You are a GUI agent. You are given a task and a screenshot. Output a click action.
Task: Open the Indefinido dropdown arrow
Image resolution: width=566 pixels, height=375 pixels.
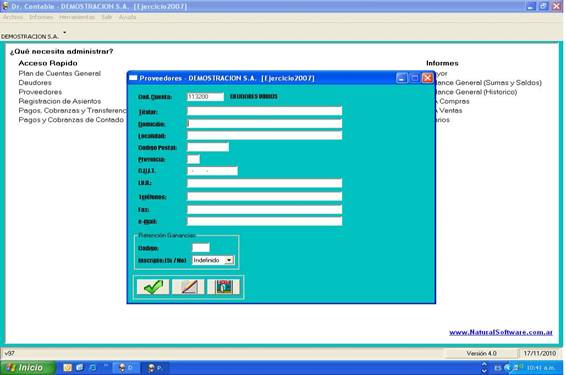(x=229, y=260)
